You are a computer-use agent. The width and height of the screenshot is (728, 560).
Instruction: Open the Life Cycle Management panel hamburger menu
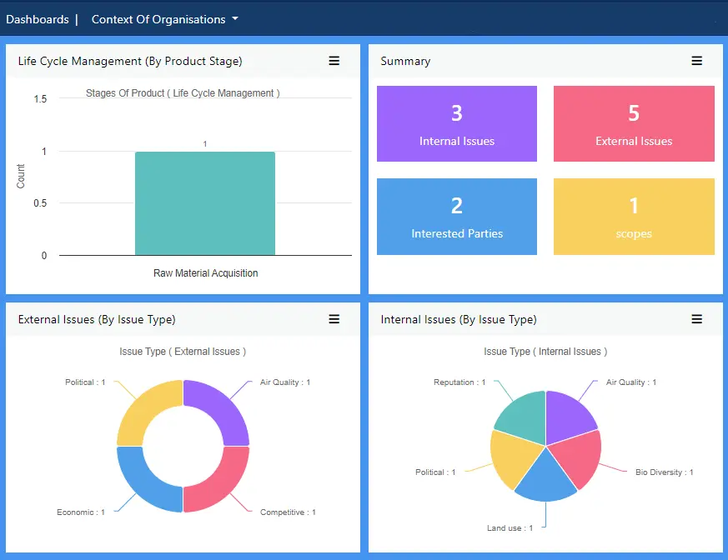[x=334, y=61]
